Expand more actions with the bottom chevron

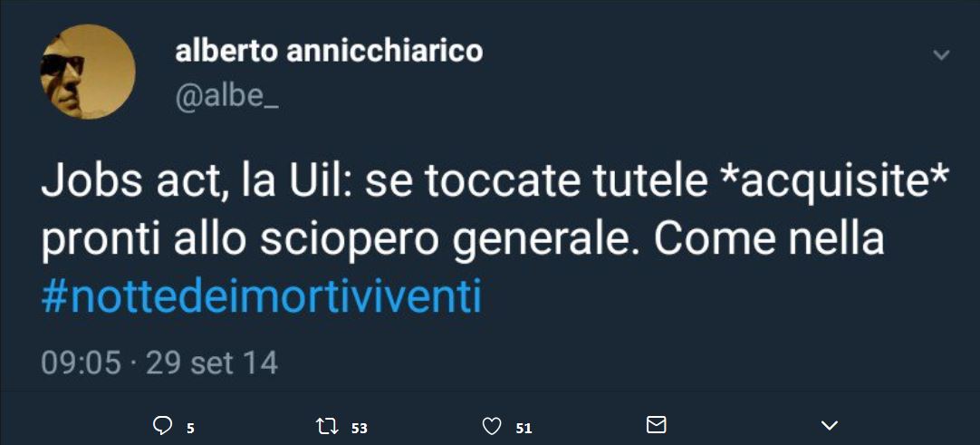click(x=830, y=426)
